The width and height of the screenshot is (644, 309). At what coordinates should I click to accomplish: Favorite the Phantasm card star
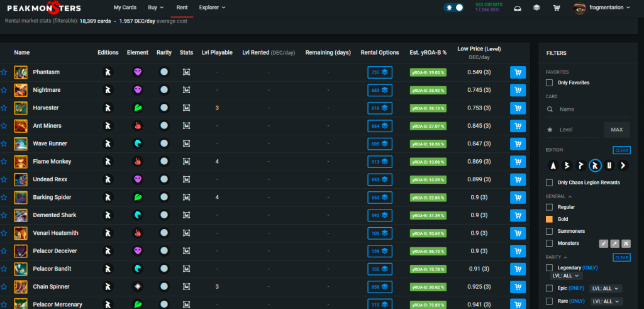coord(4,72)
